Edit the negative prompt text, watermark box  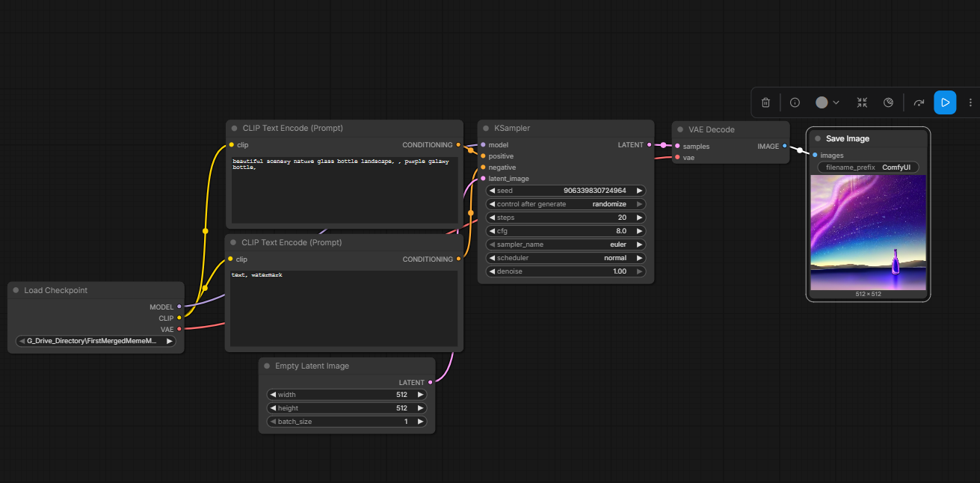point(343,309)
